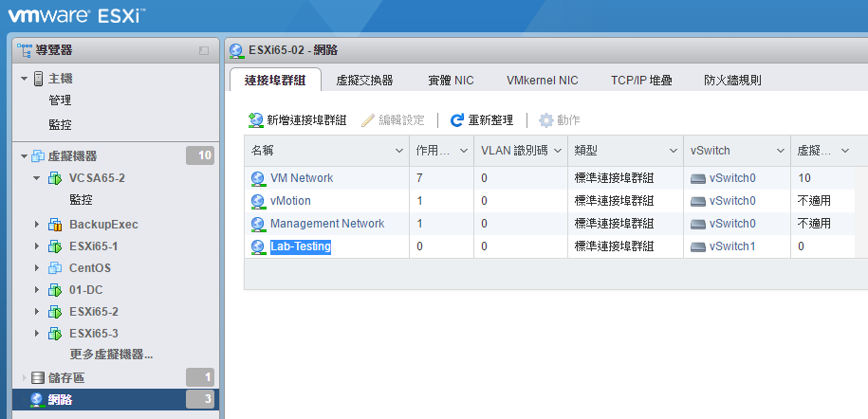Click the ESXi65-3 VM icon
The width and height of the screenshot is (868, 419).
pyautogui.click(x=55, y=334)
